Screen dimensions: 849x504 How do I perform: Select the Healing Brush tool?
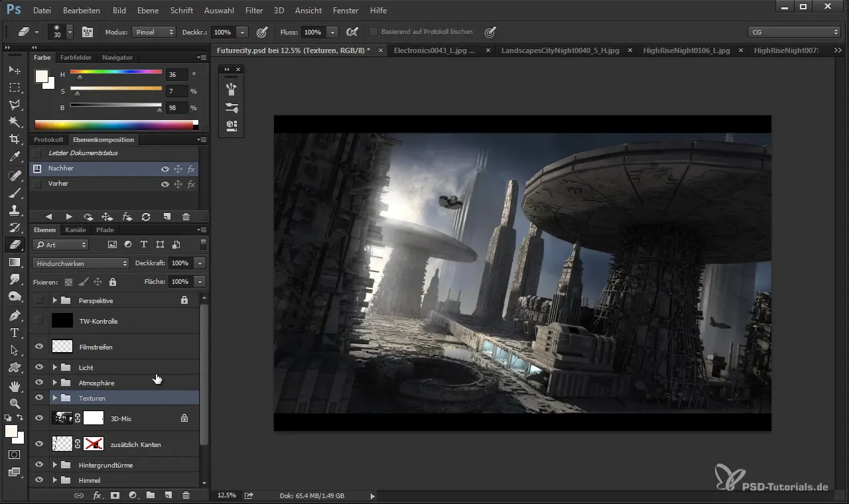[14, 175]
